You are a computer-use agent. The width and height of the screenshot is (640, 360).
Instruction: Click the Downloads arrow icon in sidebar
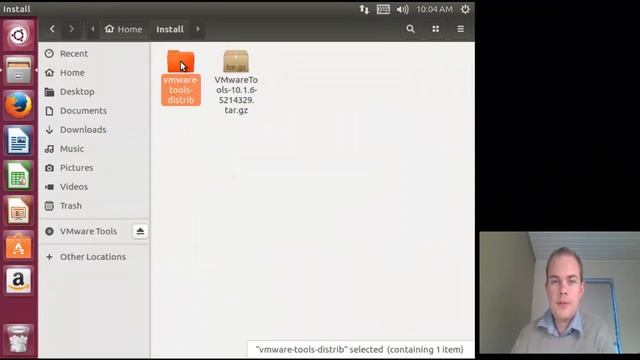pyautogui.click(x=49, y=129)
